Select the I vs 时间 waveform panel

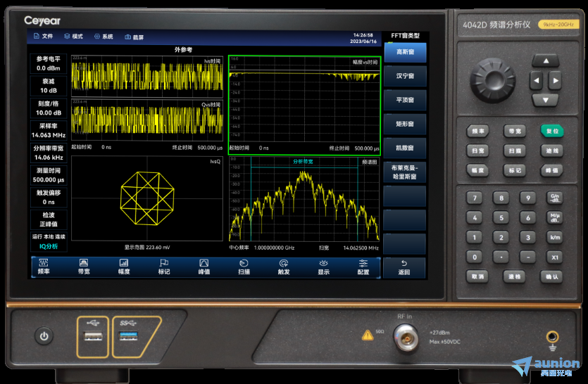147,77
